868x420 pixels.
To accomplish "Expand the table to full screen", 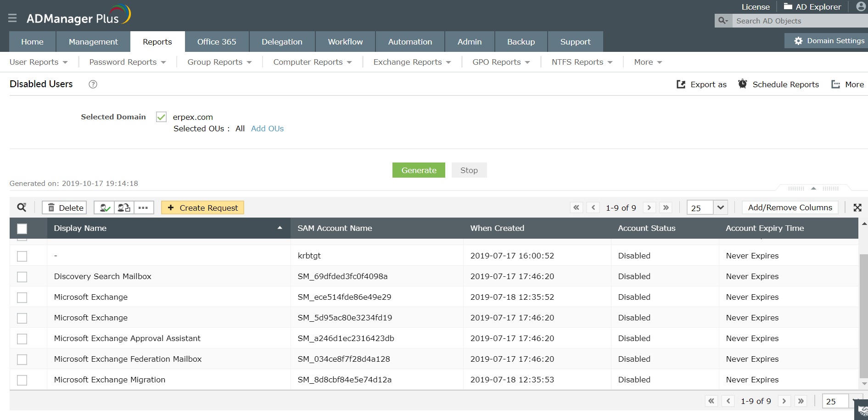I will [857, 207].
